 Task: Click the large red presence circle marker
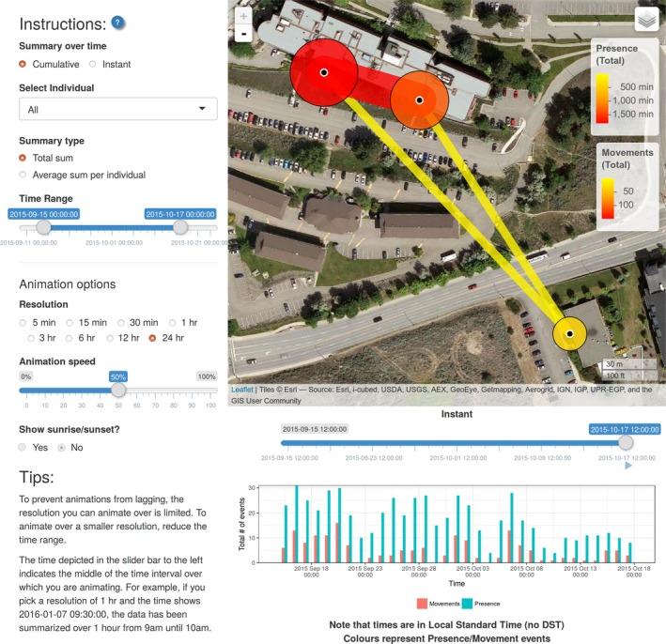(x=323, y=72)
